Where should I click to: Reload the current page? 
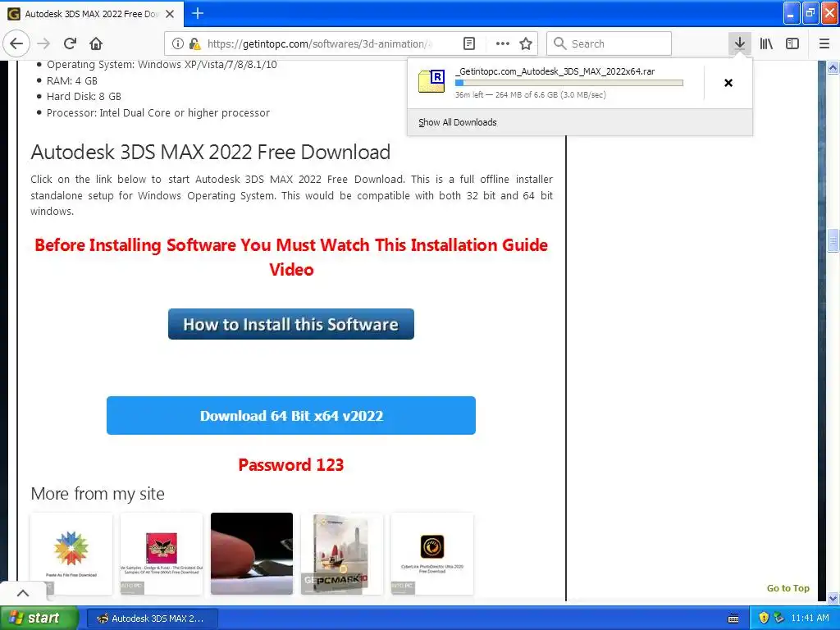pos(70,43)
